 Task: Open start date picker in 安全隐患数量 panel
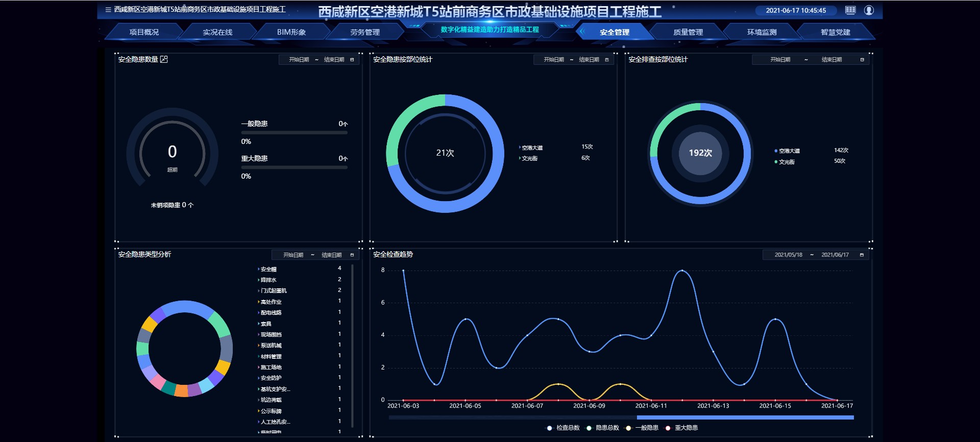coord(299,60)
